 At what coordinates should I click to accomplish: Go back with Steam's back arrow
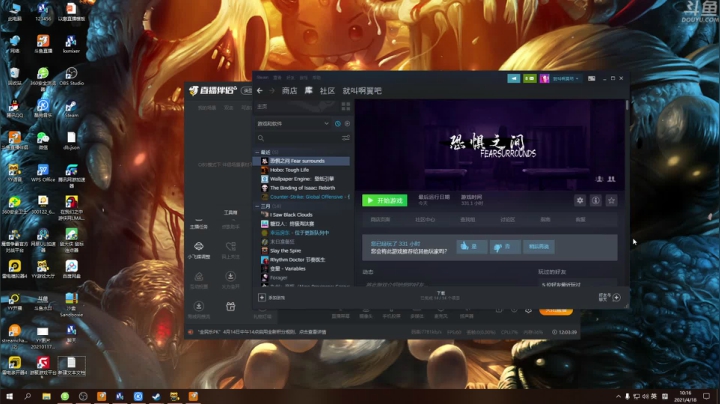point(260,91)
